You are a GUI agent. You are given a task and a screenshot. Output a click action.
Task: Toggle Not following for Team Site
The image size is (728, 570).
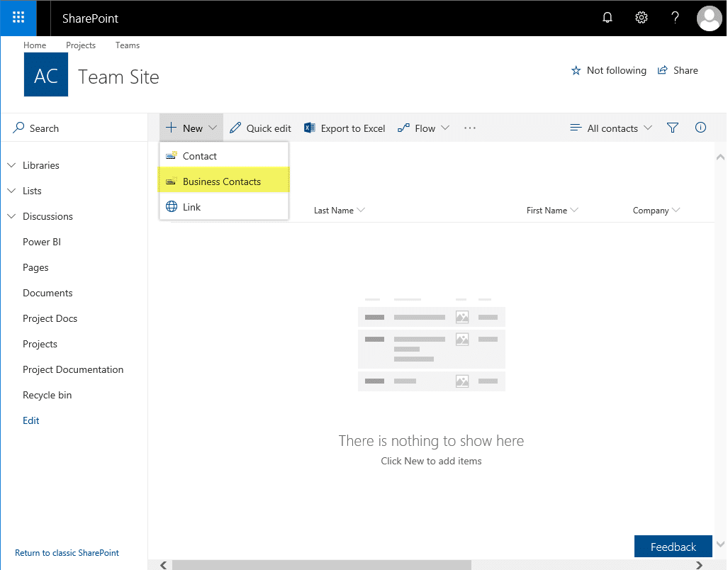click(x=608, y=70)
